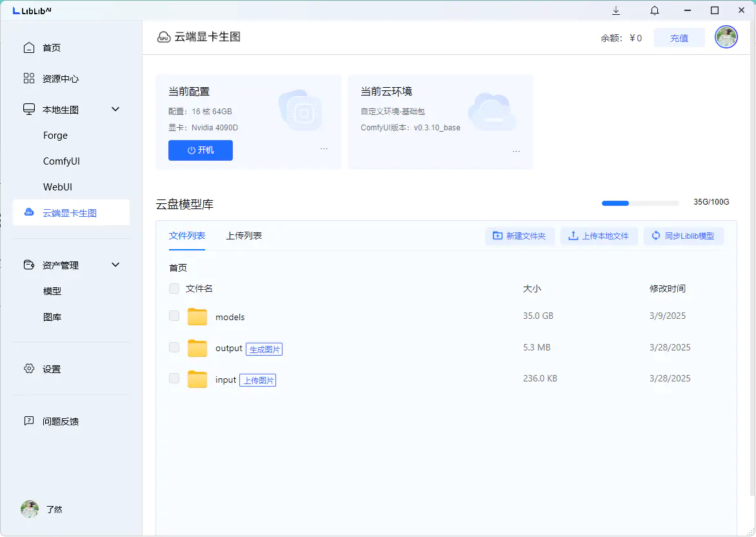Click the 35G/100G storage label

pos(711,201)
